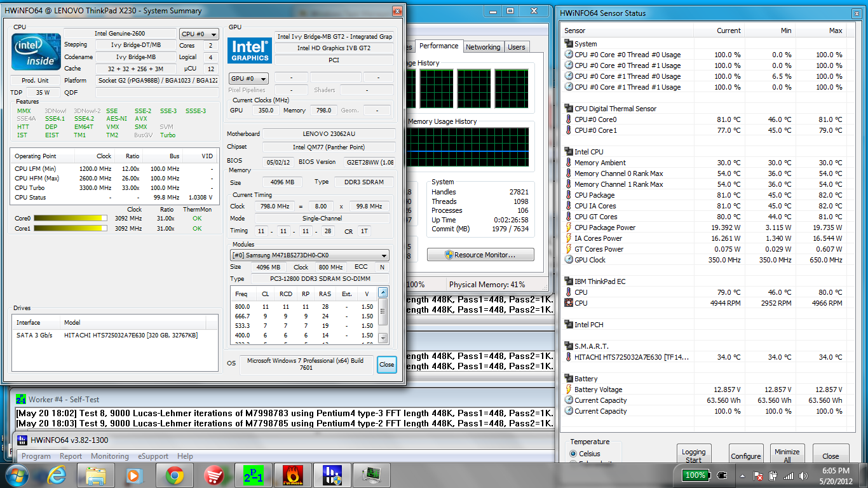Click the thermometer icon beside CPU#0 Core0
This screenshot has height=488, width=868.
(x=569, y=119)
